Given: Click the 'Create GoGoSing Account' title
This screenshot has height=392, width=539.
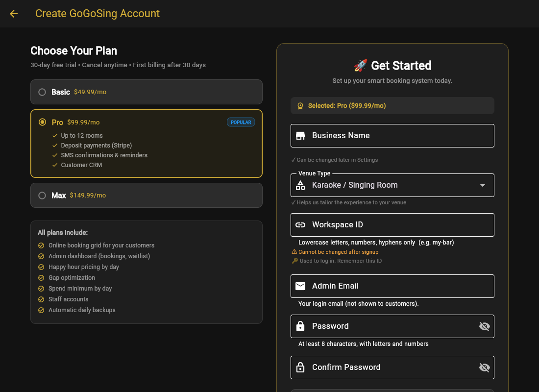Looking at the screenshot, I should [98, 13].
